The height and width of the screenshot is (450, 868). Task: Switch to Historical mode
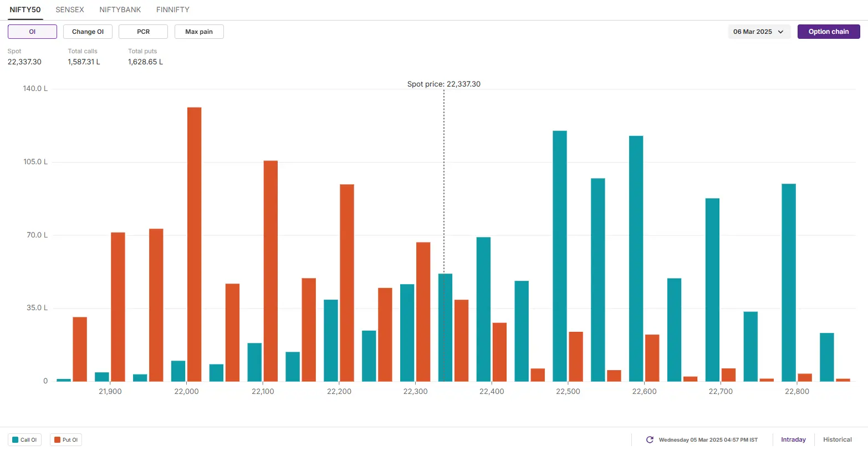(x=838, y=439)
